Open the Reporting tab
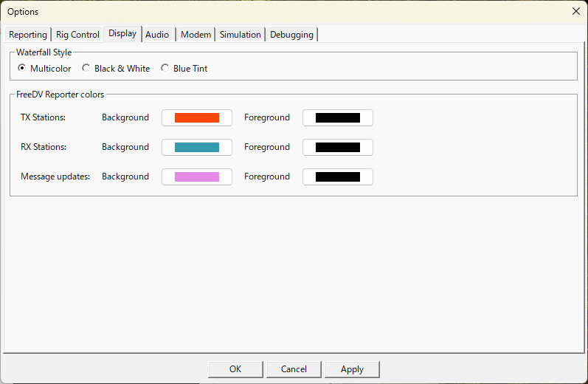 click(28, 35)
